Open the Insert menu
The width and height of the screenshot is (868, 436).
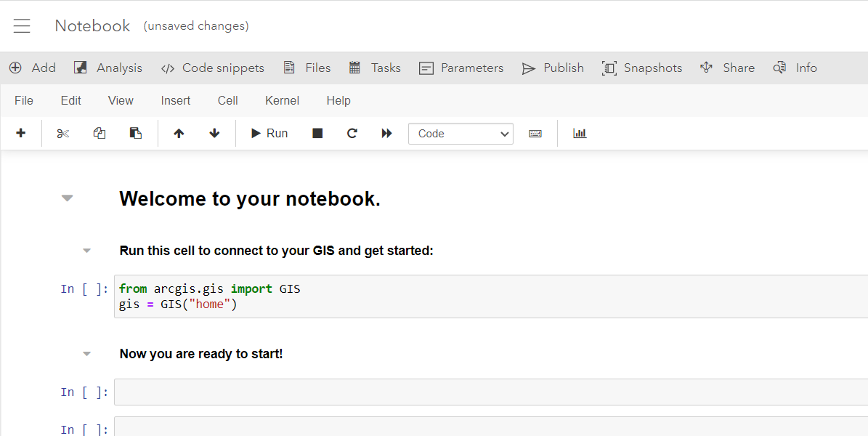click(x=175, y=100)
